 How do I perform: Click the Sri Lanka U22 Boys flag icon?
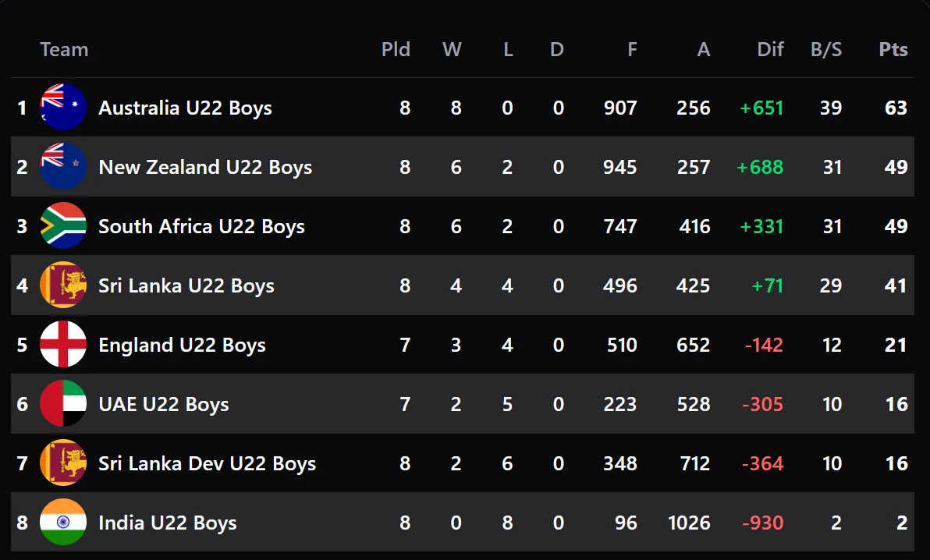63,285
